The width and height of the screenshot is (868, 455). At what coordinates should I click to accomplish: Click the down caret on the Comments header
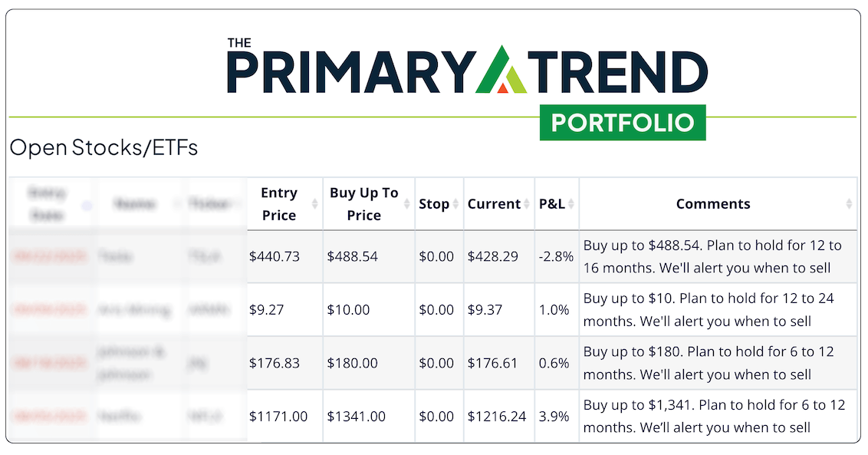click(850, 207)
